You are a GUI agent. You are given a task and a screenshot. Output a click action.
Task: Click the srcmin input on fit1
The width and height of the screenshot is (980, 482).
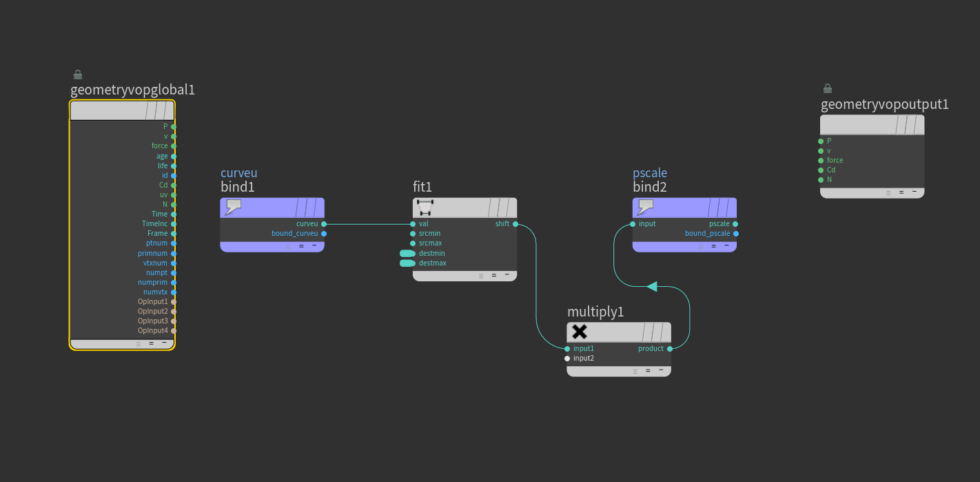pyautogui.click(x=413, y=234)
